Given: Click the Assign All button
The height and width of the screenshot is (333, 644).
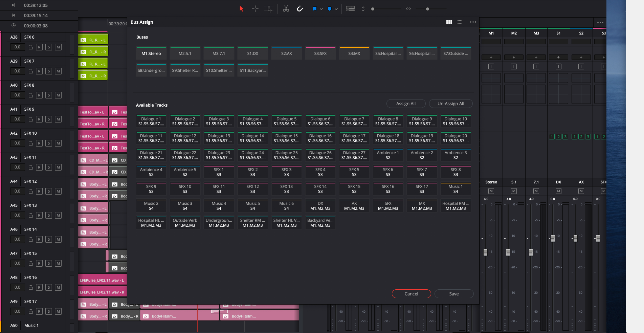Looking at the screenshot, I should point(406,104).
